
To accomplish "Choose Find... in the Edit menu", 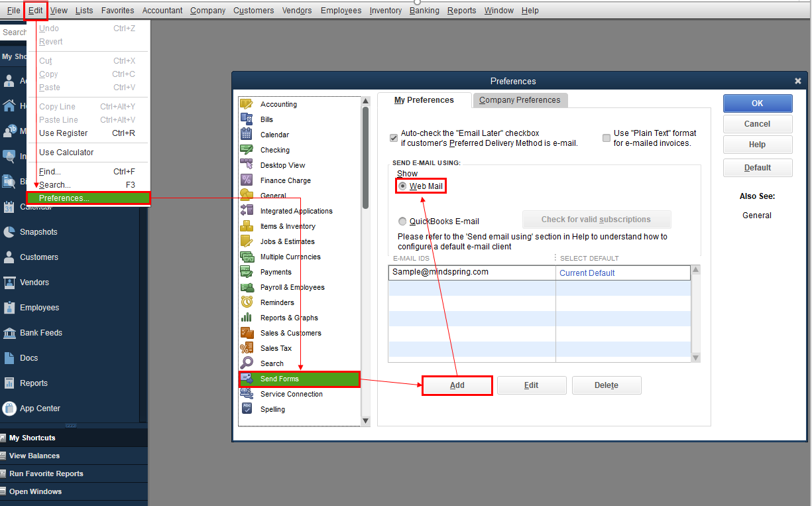I will 87,172.
